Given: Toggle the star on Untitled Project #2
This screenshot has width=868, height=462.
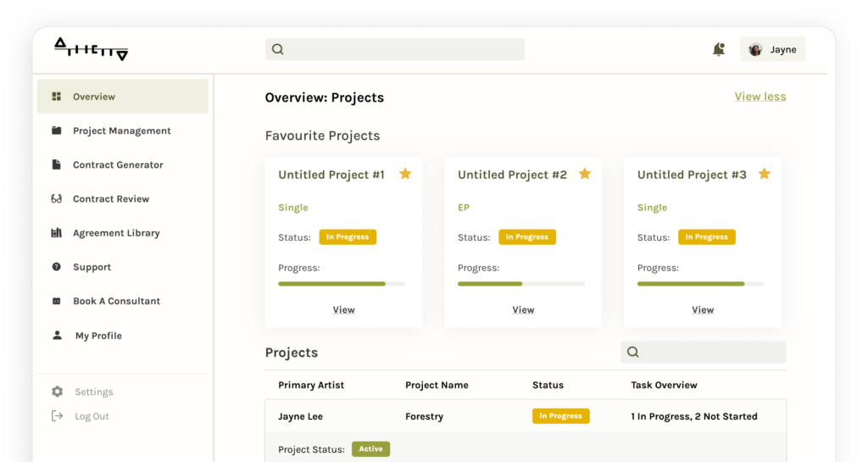Looking at the screenshot, I should point(585,174).
